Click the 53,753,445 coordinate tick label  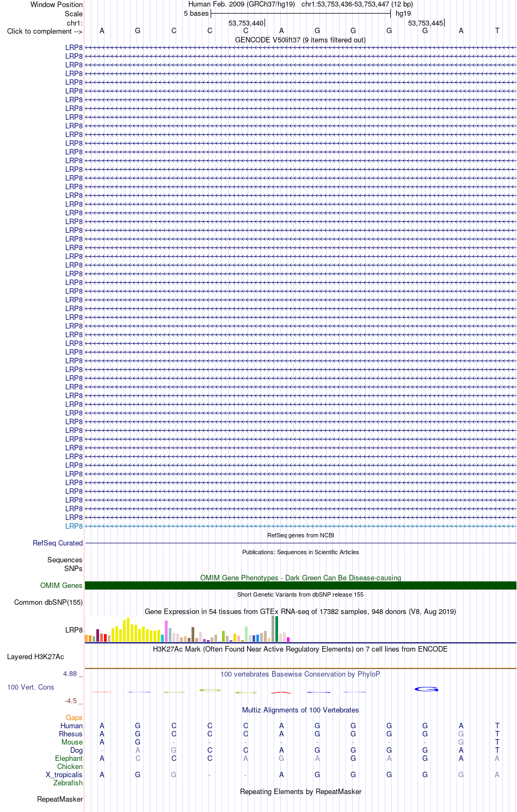pos(426,23)
